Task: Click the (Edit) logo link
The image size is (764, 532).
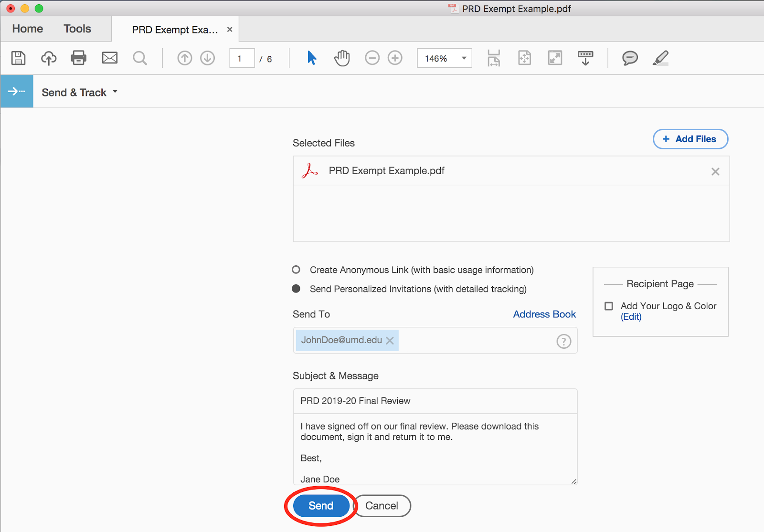Action: pyautogui.click(x=631, y=317)
